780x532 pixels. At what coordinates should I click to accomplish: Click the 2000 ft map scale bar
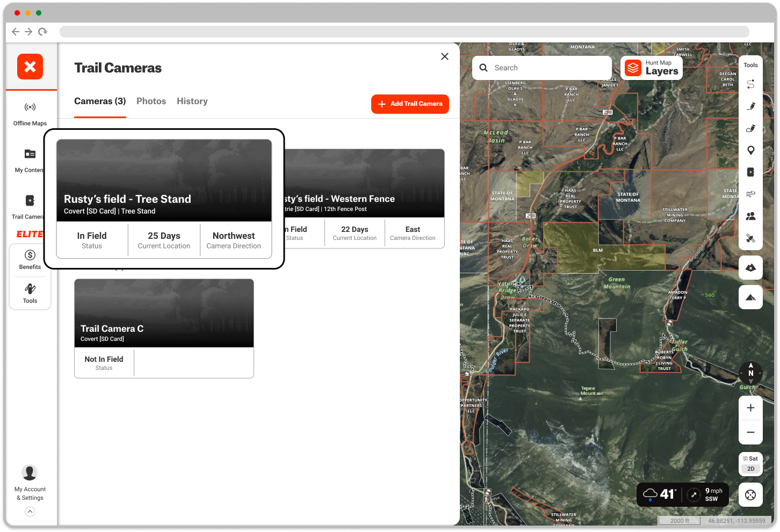coord(680,521)
